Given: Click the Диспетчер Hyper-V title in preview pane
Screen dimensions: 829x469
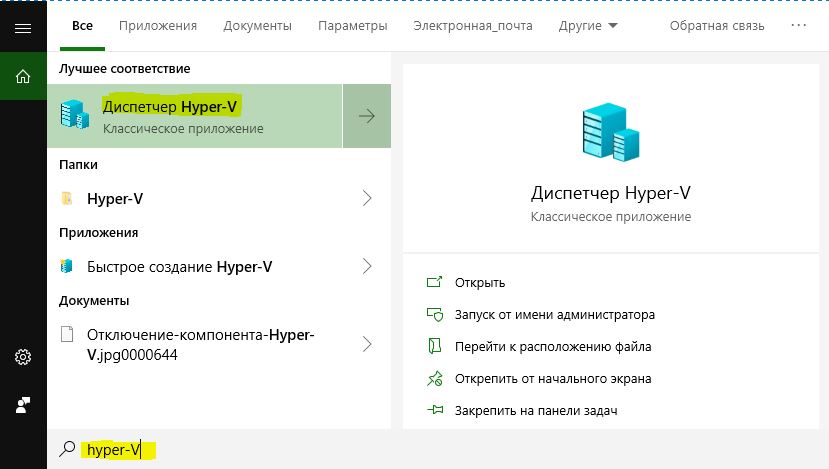Looking at the screenshot, I should [x=611, y=193].
